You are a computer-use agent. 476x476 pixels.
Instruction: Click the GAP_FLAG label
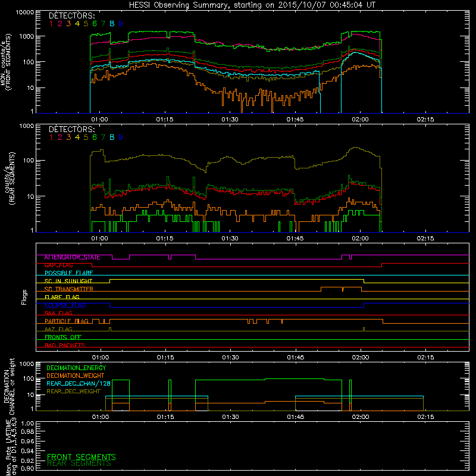pos(58,265)
